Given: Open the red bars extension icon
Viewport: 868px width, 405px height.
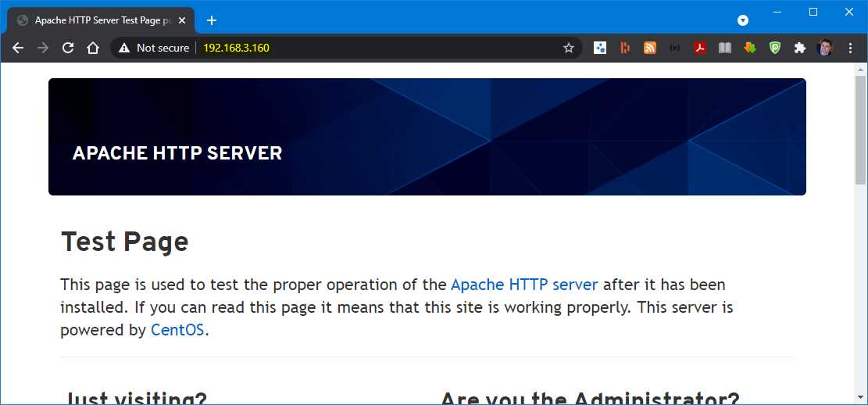Looking at the screenshot, I should pos(625,48).
